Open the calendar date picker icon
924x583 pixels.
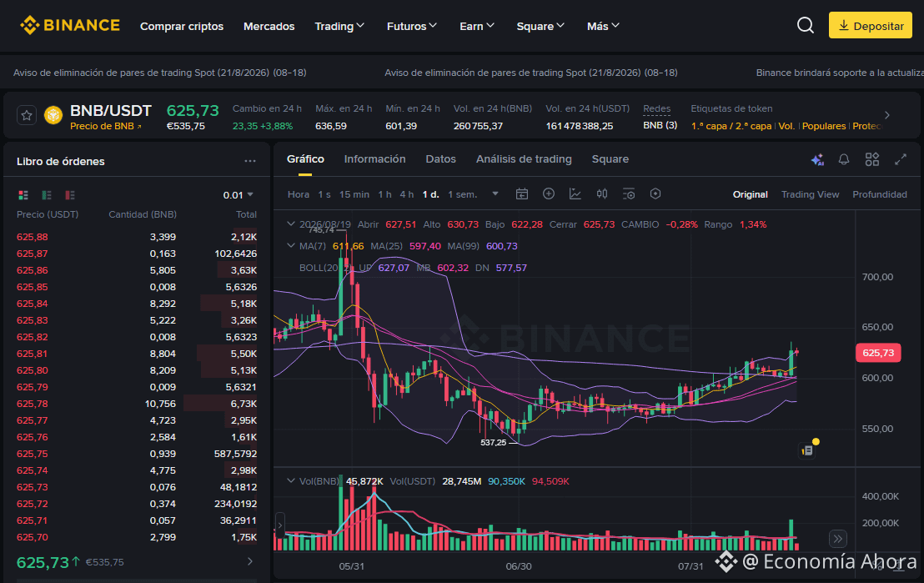pos(521,194)
